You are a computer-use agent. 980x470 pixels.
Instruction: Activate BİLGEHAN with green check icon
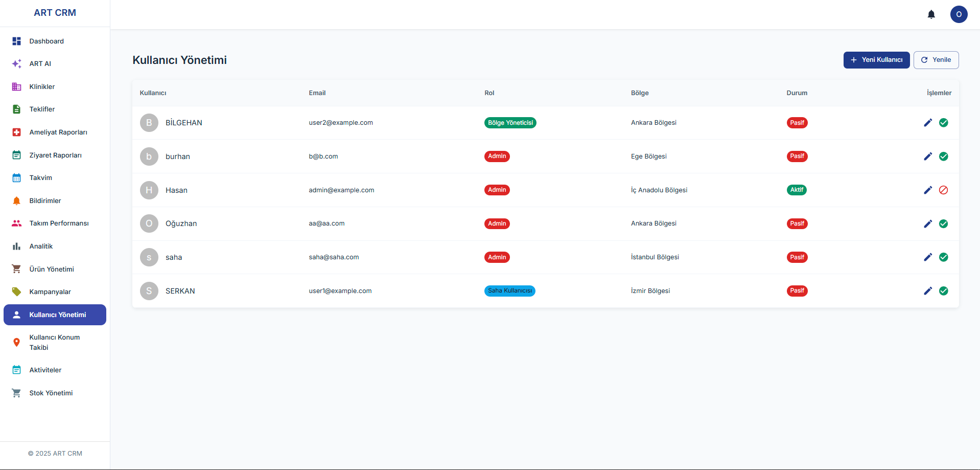tap(943, 123)
